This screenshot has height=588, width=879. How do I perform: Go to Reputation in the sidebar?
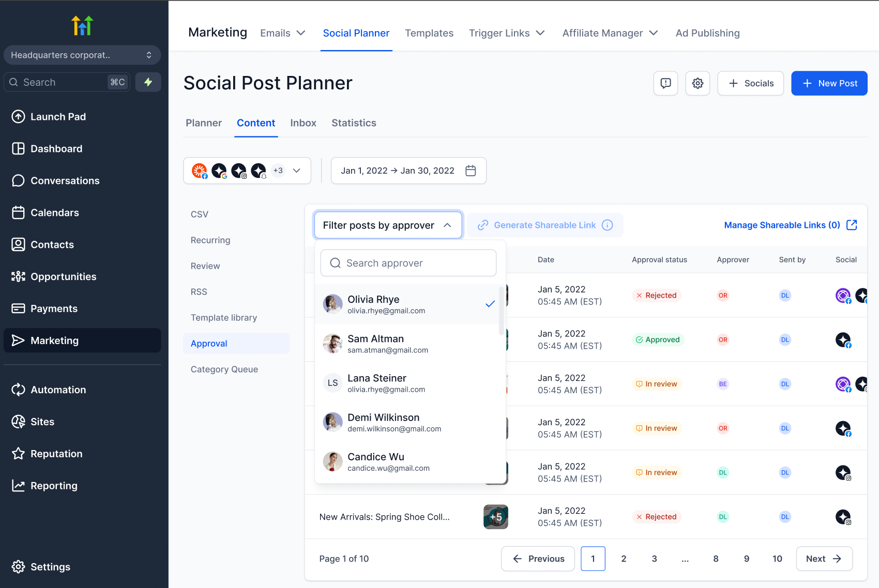[56, 454]
